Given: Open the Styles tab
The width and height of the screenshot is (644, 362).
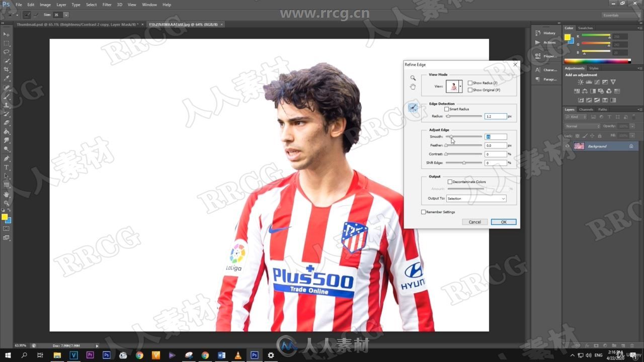Looking at the screenshot, I should click(594, 68).
